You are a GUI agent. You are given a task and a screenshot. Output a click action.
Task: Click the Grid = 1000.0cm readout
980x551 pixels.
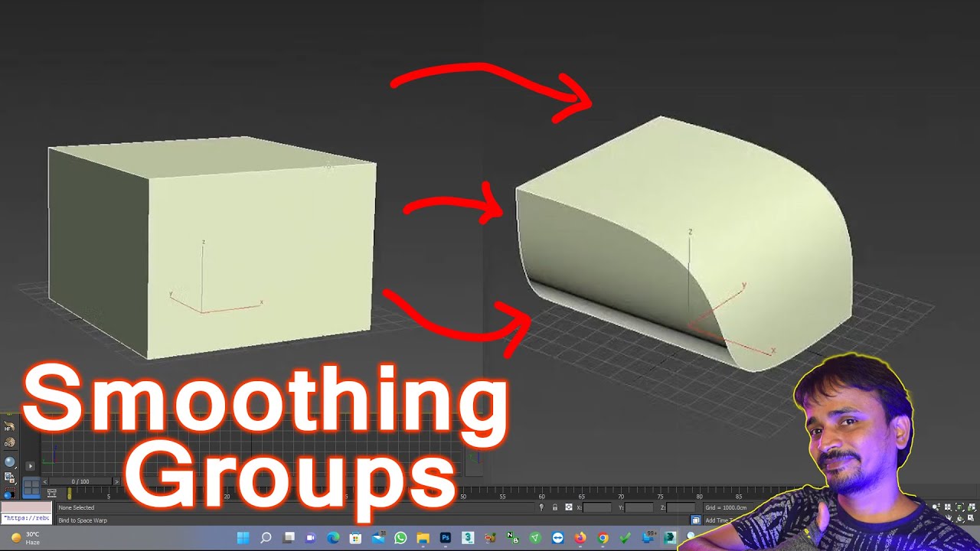726,507
